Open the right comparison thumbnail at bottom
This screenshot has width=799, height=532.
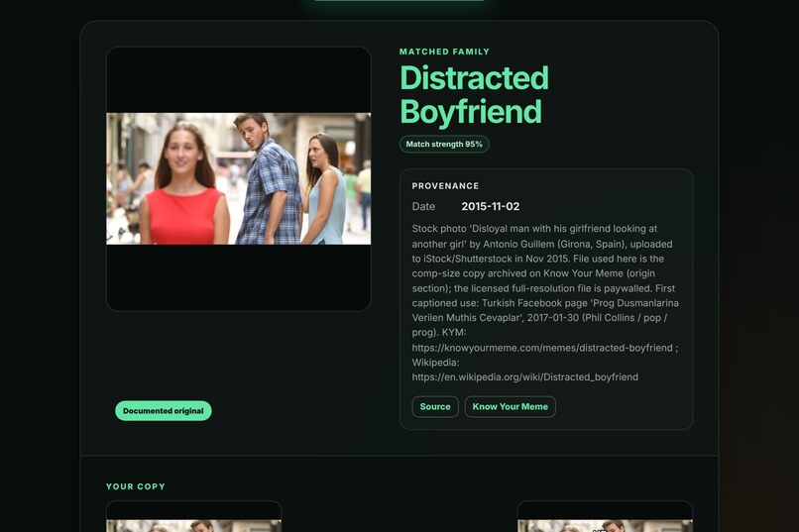[x=605, y=517]
